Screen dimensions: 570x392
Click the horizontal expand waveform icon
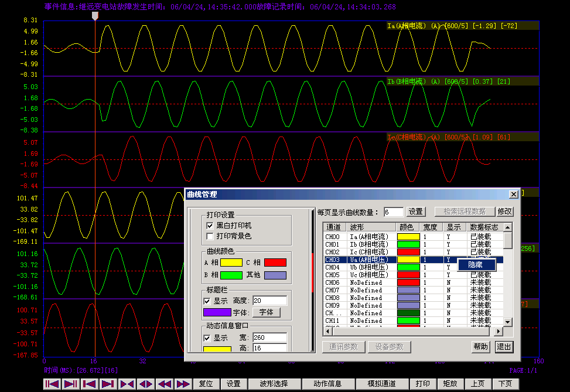coord(146,384)
